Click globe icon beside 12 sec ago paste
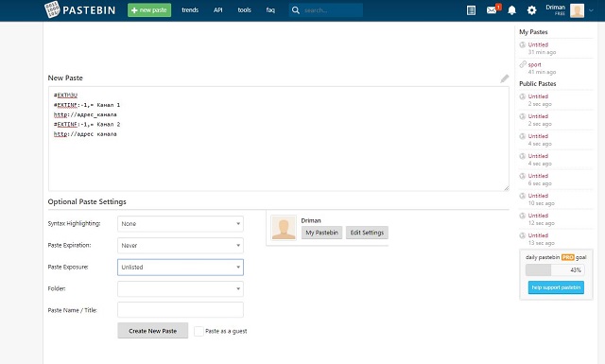The width and height of the screenshot is (605, 364). pyautogui.click(x=523, y=216)
